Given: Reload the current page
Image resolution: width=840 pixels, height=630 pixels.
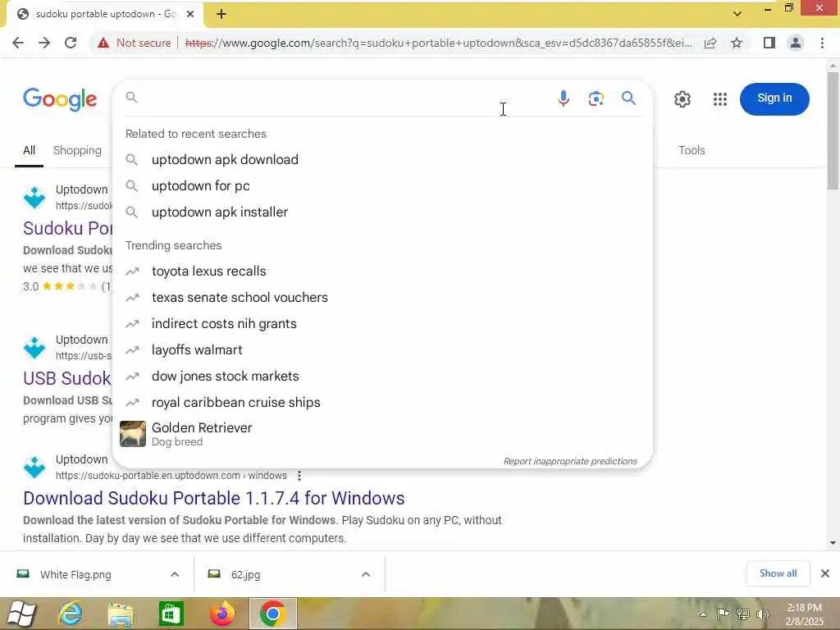Looking at the screenshot, I should (71, 43).
